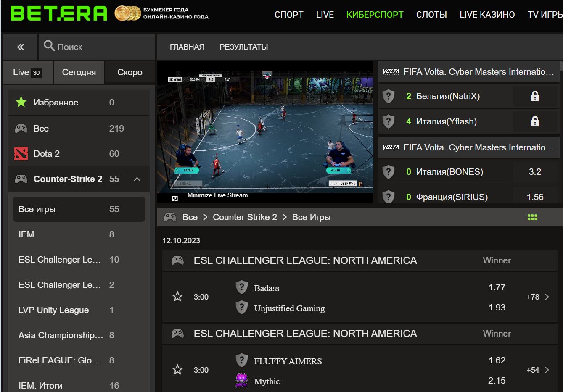
Task: Click shield icon next to Италия(BONES)
Action: pyautogui.click(x=389, y=172)
